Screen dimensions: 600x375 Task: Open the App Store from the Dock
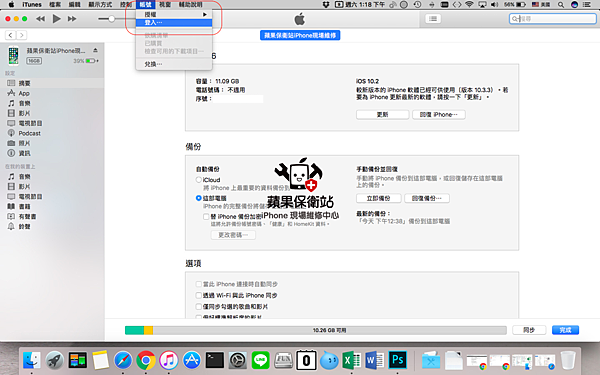pyautogui.click(x=191, y=360)
